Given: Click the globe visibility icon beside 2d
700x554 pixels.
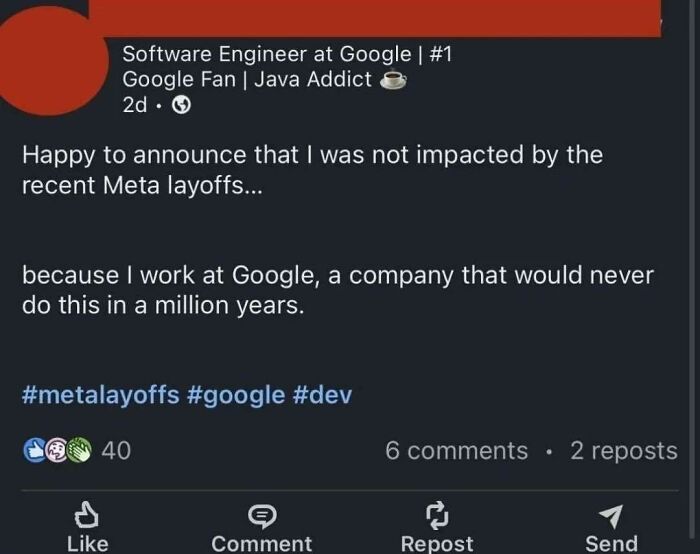Looking at the screenshot, I should coord(182,106).
